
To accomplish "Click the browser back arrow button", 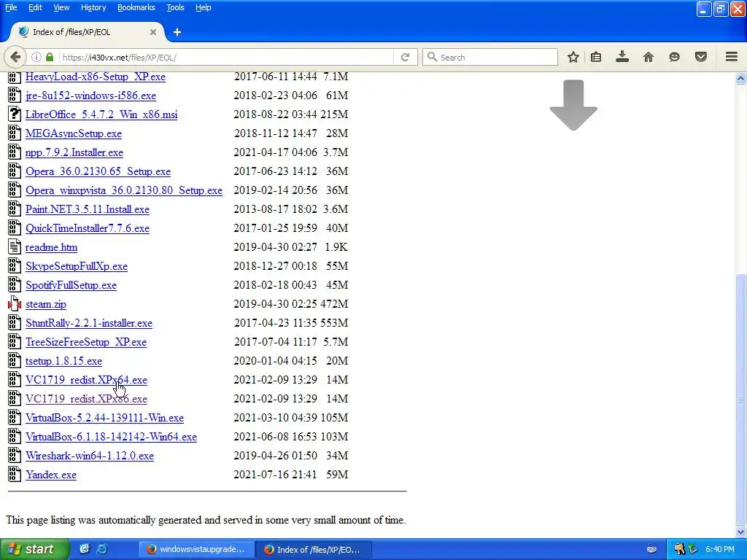I will (15, 57).
